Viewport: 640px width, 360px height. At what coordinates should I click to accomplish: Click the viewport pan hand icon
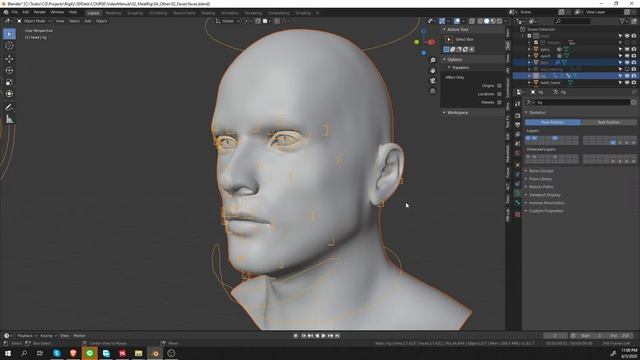pos(433,71)
